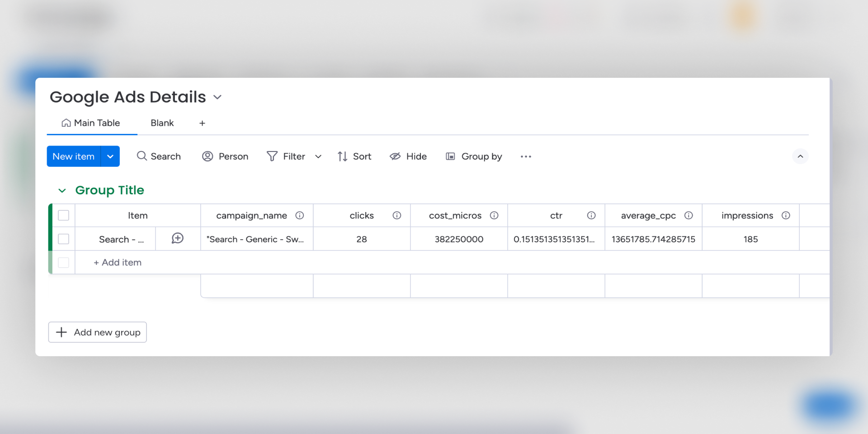Expand the Filter dropdown chevron
Screen dimensions: 868x434
[318, 156]
